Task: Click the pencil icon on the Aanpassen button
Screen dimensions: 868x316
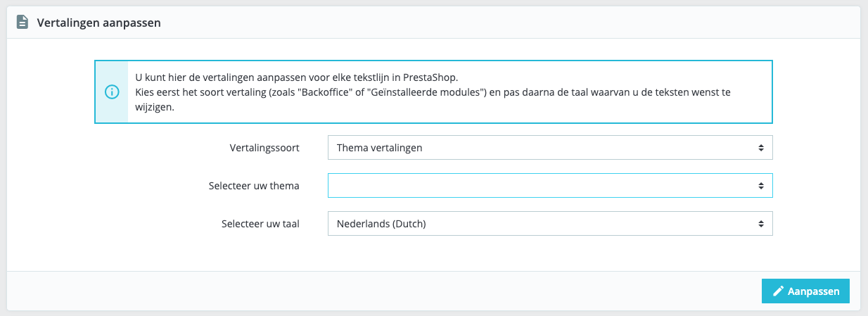Action: 778,291
